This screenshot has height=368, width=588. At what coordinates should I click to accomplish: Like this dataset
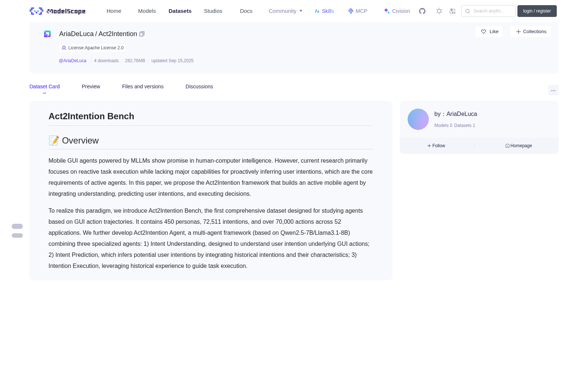pyautogui.click(x=489, y=32)
